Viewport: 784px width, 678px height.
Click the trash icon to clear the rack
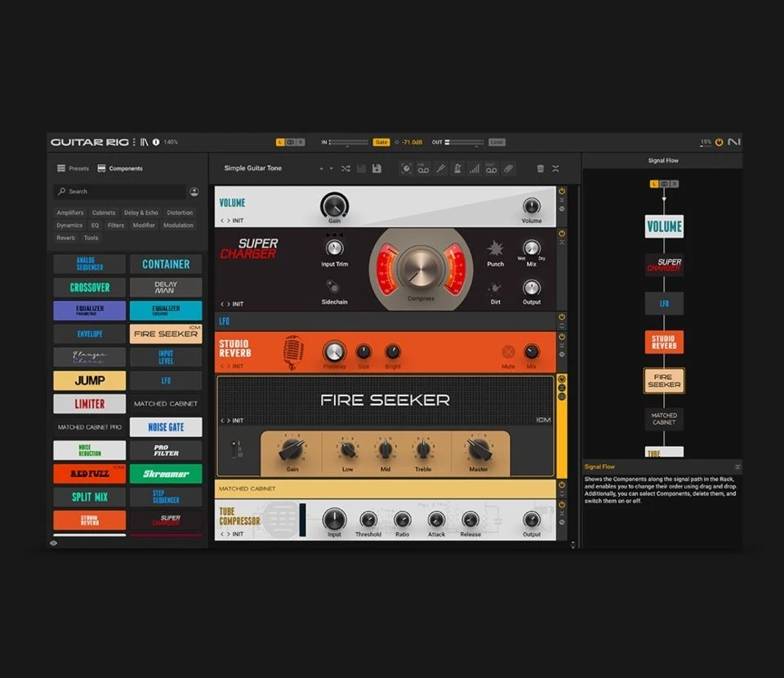tap(541, 168)
